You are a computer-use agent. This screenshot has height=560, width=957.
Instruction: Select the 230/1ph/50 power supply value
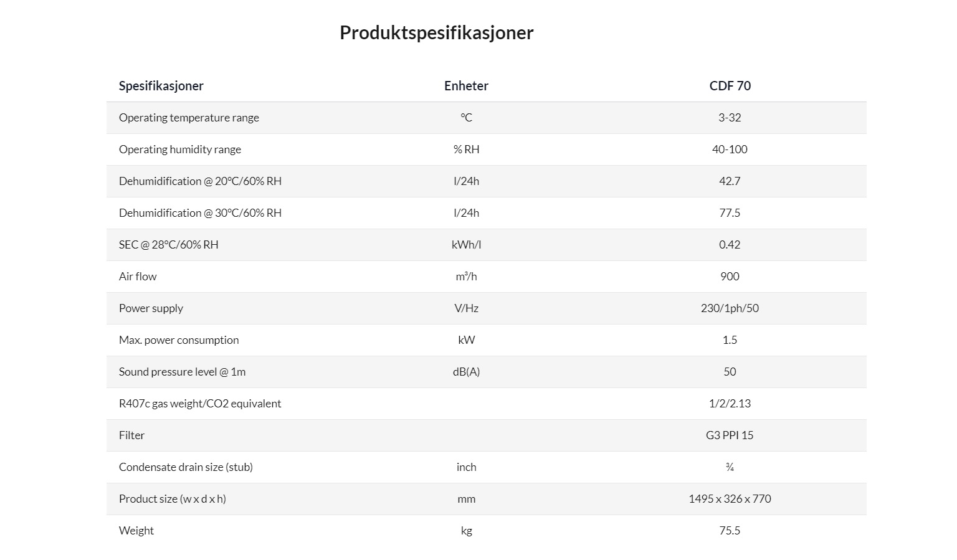pos(730,308)
